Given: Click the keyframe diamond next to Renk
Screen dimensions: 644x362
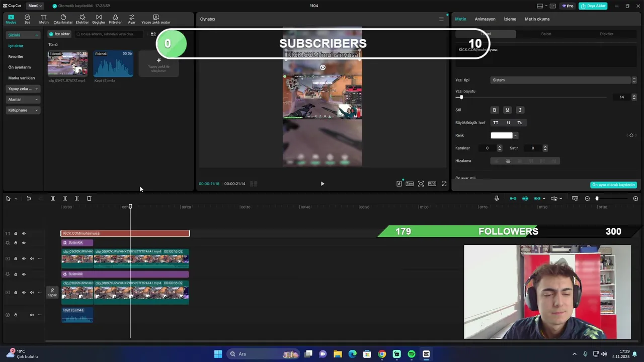Looking at the screenshot, I should [631, 135].
